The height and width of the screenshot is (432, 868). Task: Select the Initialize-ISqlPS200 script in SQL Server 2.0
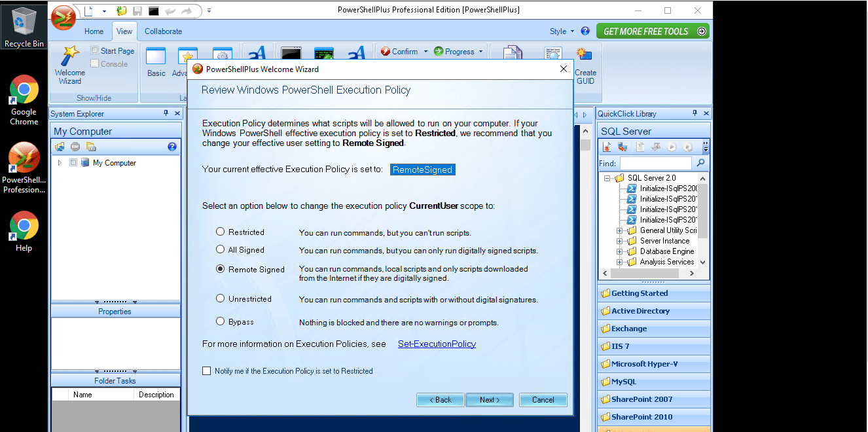tap(664, 188)
